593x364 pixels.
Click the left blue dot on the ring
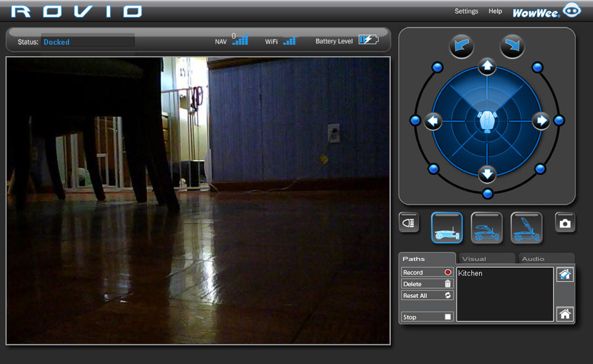click(x=415, y=120)
